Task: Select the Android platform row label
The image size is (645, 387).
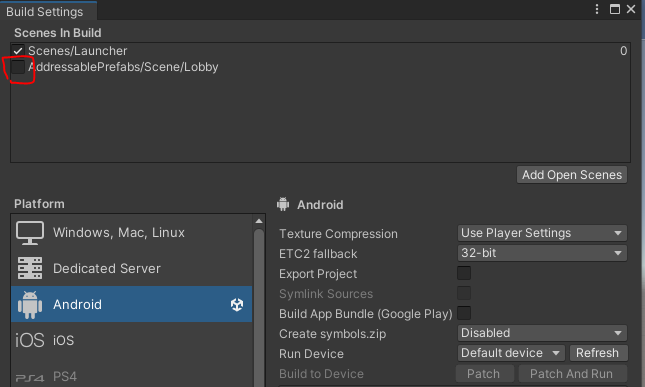Action: pos(77,304)
